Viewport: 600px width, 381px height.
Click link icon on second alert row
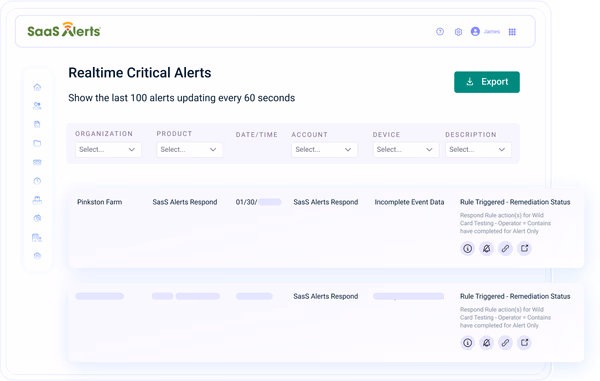click(x=505, y=343)
